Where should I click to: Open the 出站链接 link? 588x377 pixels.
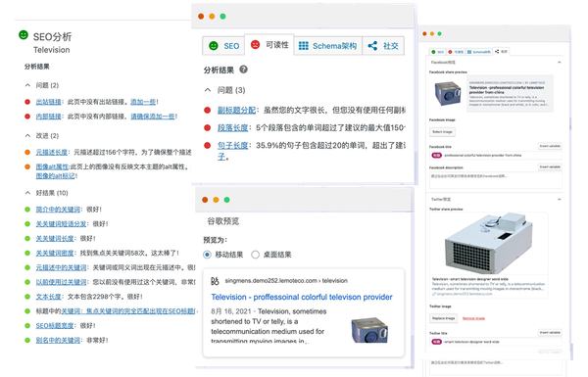(x=48, y=102)
